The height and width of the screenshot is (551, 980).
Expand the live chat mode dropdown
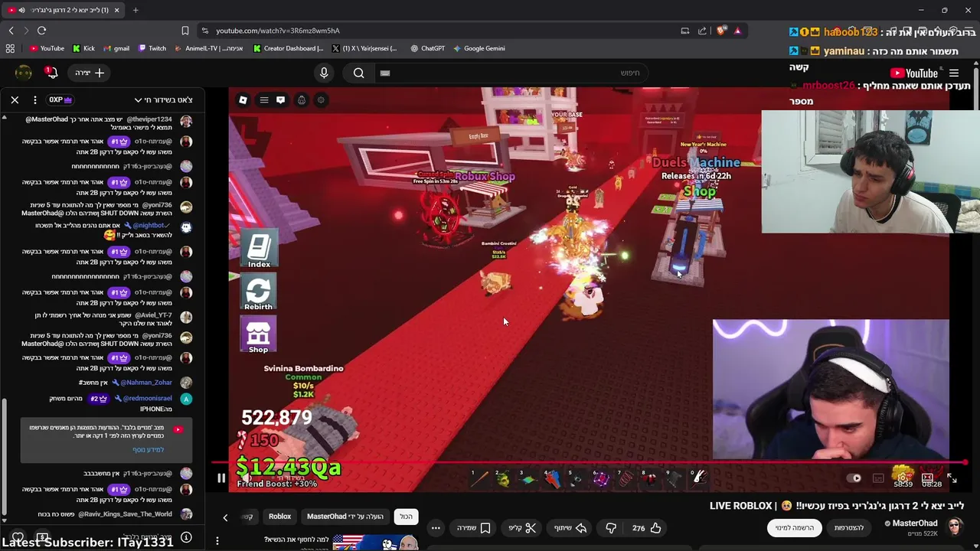(x=163, y=99)
